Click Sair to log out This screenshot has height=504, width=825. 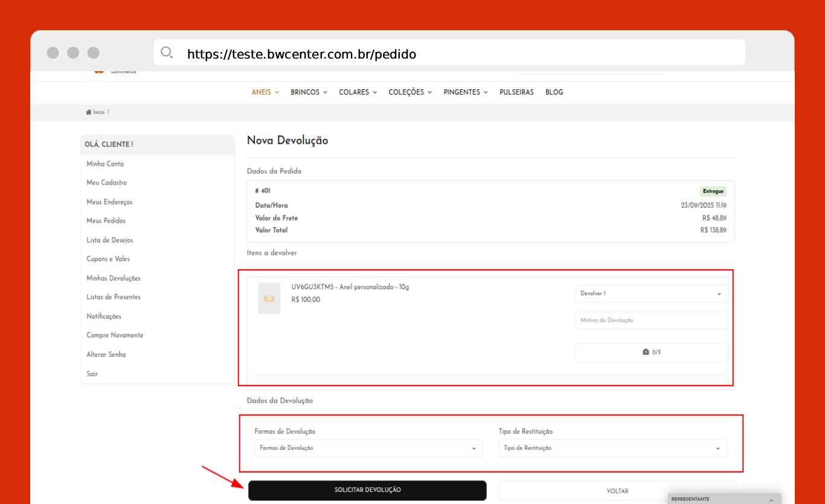point(92,374)
